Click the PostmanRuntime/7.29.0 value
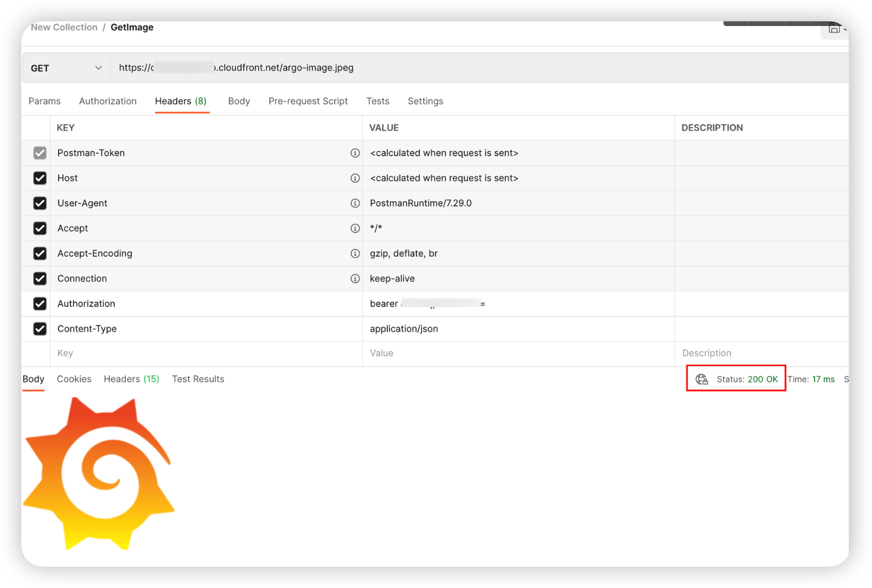872x588 pixels. click(x=421, y=203)
